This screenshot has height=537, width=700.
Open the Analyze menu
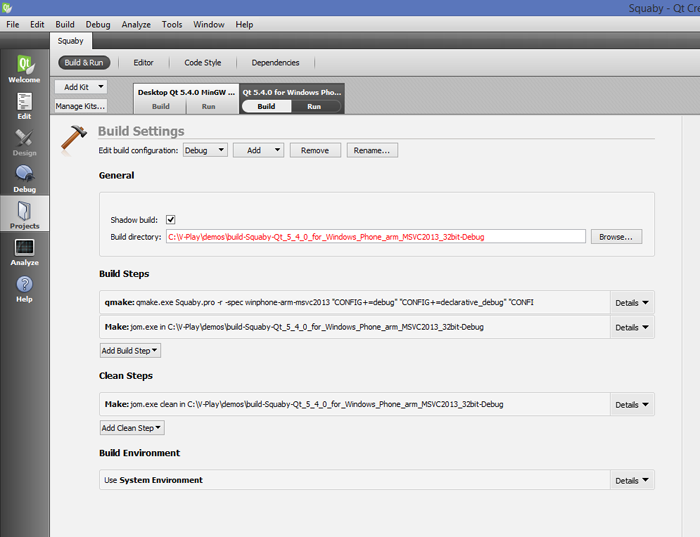tap(136, 25)
